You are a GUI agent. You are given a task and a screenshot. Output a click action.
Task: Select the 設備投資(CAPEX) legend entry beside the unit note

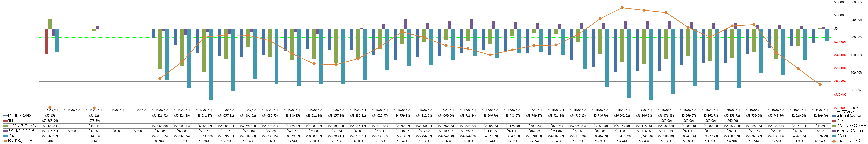(x=846, y=115)
